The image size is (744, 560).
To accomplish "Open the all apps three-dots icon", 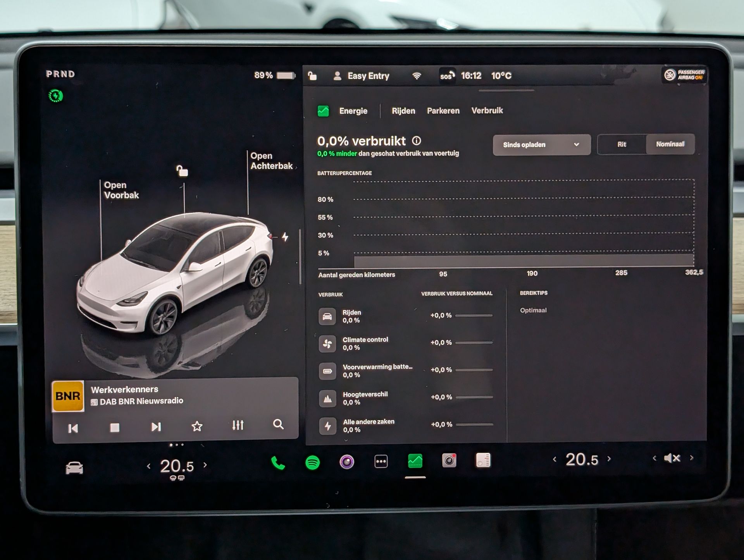I will (x=381, y=462).
